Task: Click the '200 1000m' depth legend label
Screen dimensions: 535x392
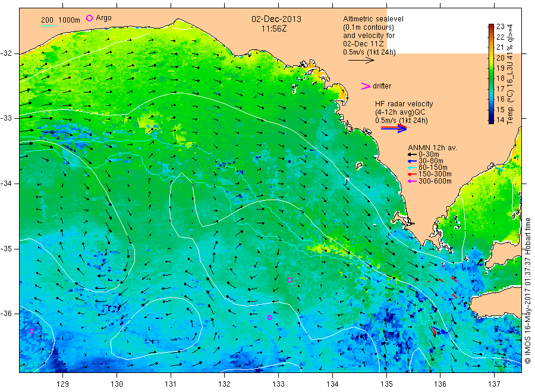Action: pyautogui.click(x=61, y=20)
